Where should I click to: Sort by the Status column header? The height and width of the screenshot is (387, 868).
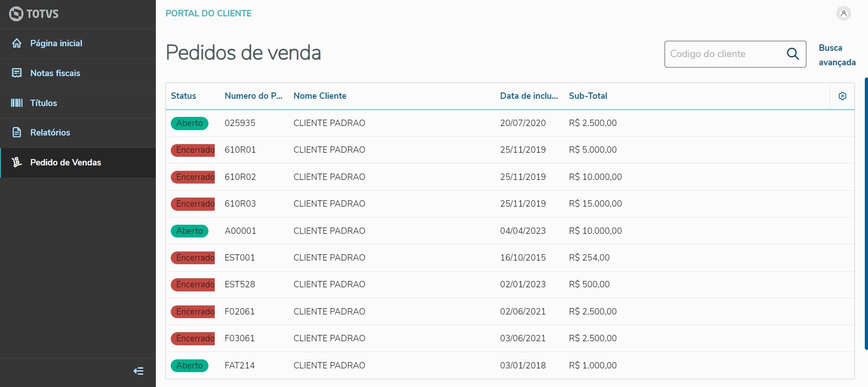(x=183, y=96)
